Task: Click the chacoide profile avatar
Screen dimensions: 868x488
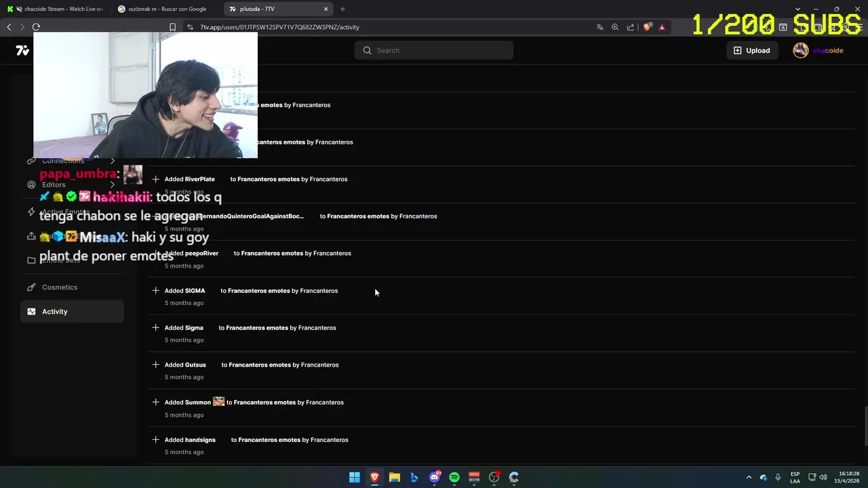Action: (801, 50)
